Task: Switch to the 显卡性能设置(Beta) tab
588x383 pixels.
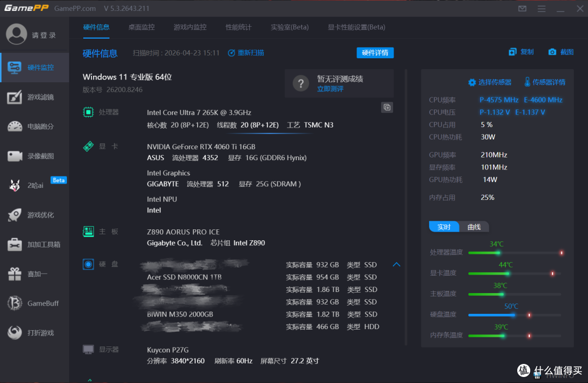Action: [x=356, y=27]
